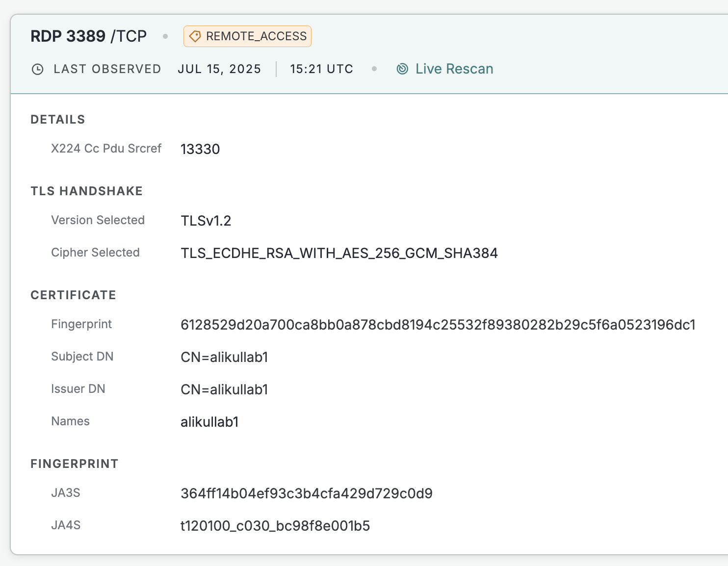728x566 pixels.
Task: Click the TLS HANDSHAKE section header
Action: (86, 191)
